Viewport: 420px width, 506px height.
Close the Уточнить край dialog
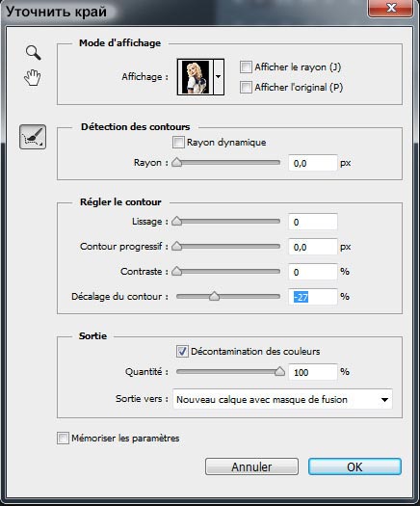[x=391, y=8]
